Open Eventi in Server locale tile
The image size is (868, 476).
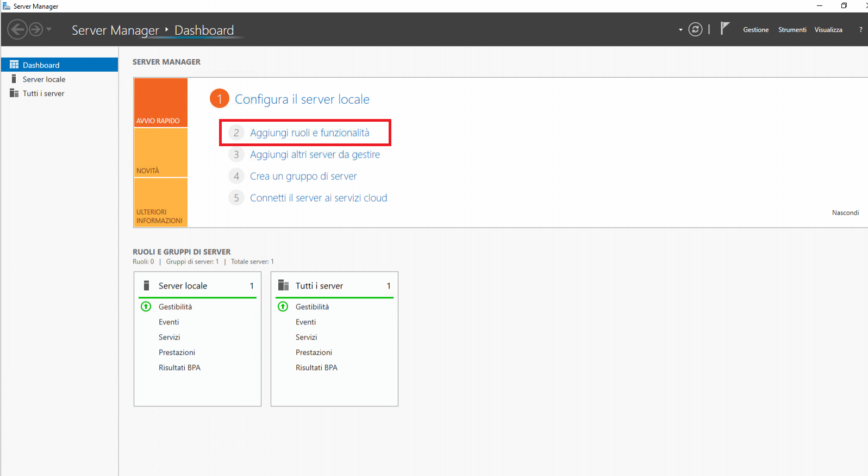click(x=168, y=322)
